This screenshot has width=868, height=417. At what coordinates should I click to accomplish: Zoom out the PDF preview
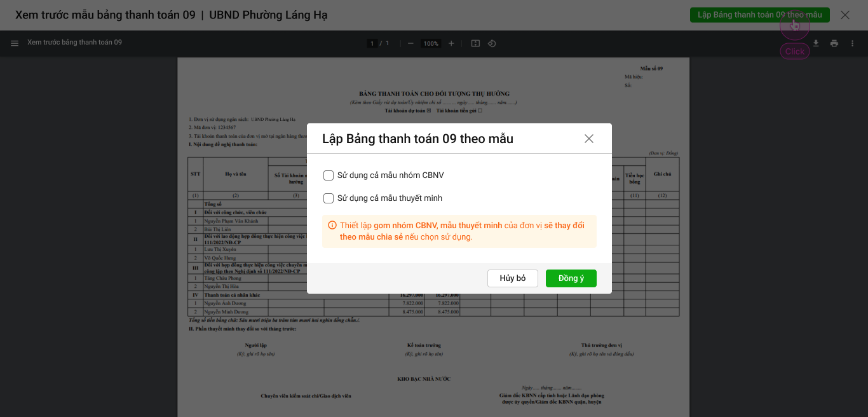click(410, 43)
